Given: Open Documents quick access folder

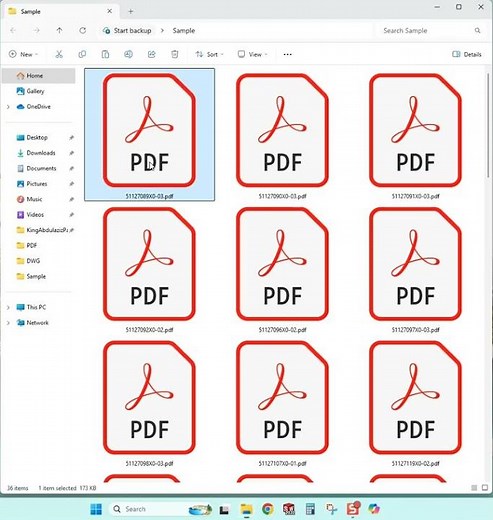Looking at the screenshot, I should pyautogui.click(x=36, y=168).
